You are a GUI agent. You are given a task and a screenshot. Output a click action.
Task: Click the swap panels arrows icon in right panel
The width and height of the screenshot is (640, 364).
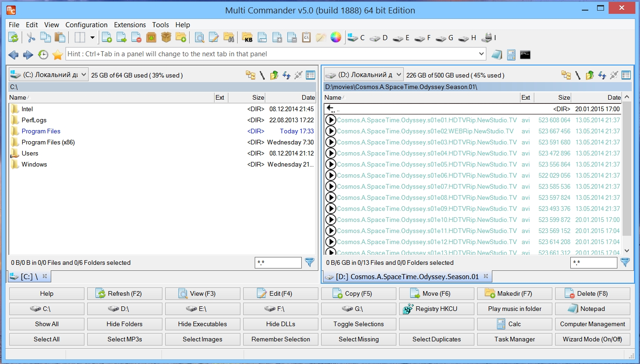click(x=602, y=75)
